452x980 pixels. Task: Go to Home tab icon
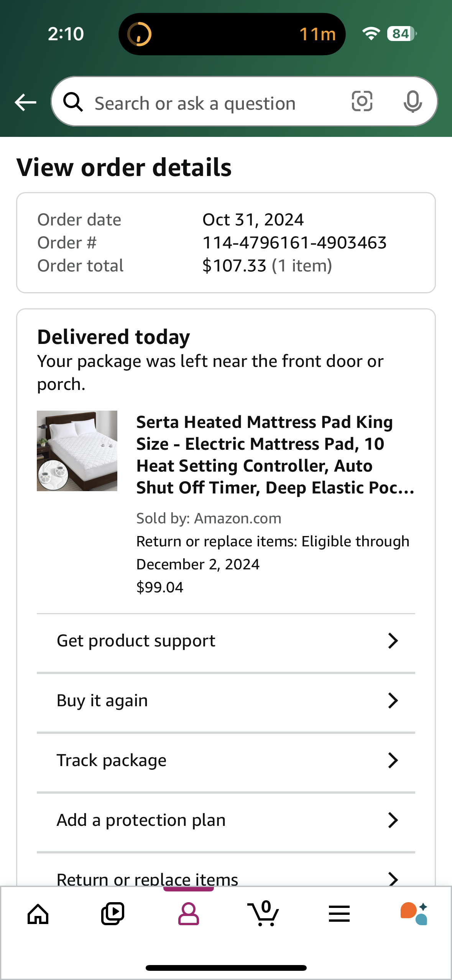click(38, 914)
